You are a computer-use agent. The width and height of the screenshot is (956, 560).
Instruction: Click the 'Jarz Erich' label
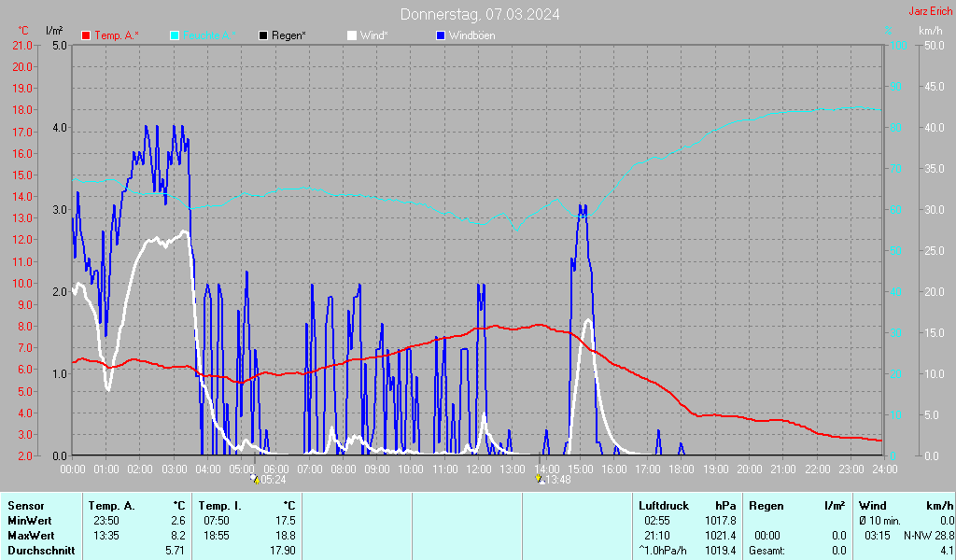point(931,11)
